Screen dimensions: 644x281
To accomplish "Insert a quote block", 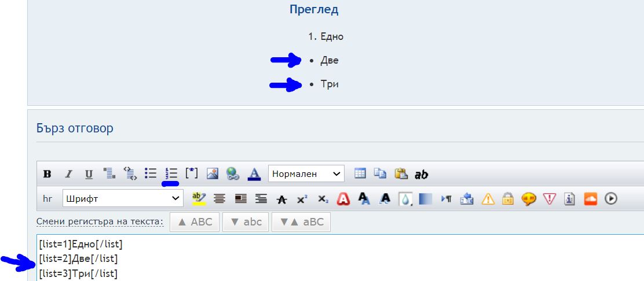I will click(109, 173).
